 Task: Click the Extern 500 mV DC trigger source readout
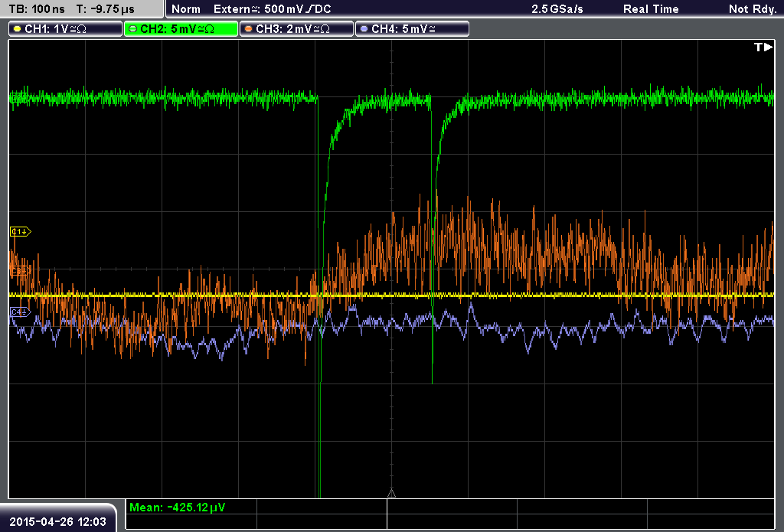[273, 9]
